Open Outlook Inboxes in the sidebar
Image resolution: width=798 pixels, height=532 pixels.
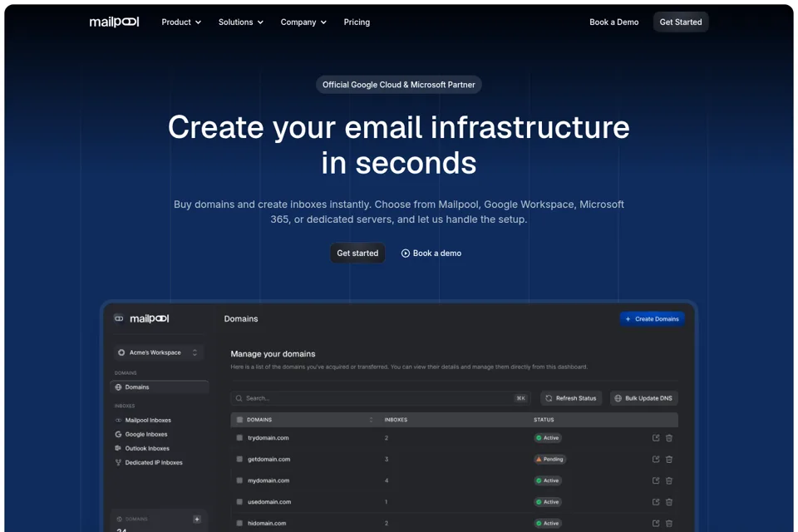pos(142,449)
